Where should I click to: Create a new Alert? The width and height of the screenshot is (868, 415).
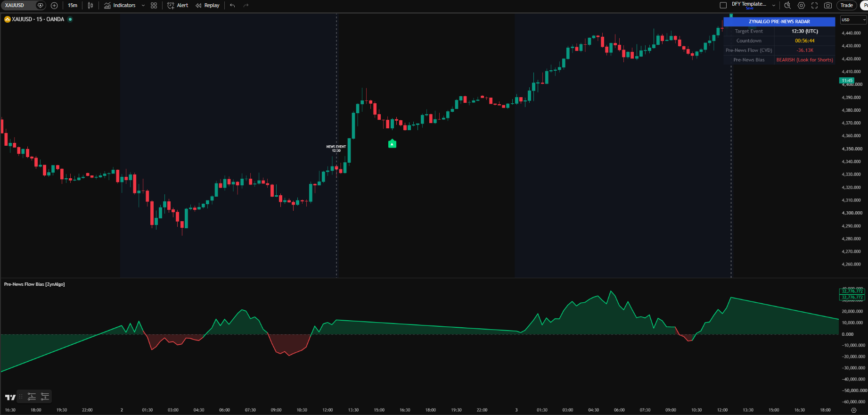pos(178,6)
